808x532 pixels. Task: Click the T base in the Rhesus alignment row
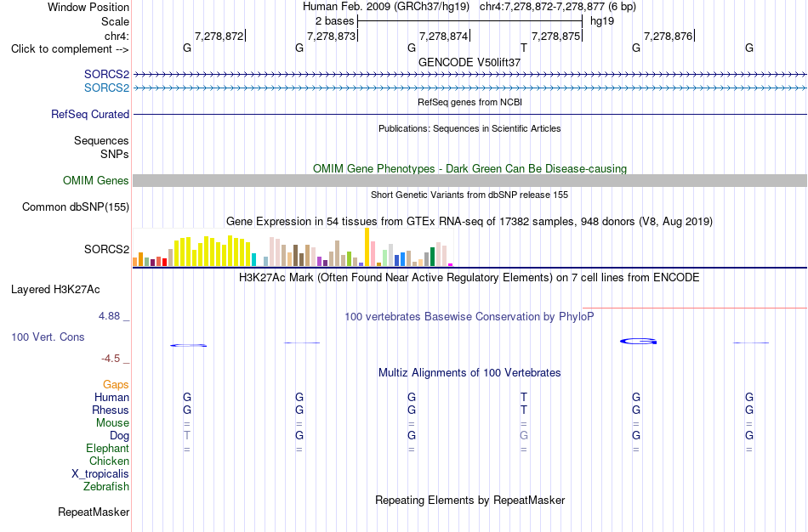point(524,410)
